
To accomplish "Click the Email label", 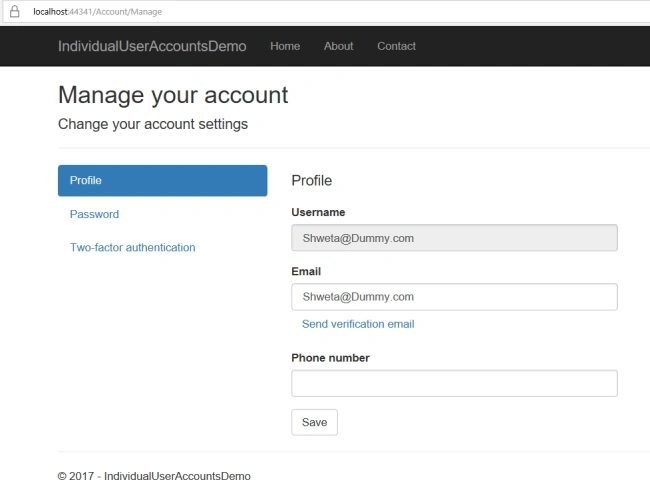I will (306, 271).
